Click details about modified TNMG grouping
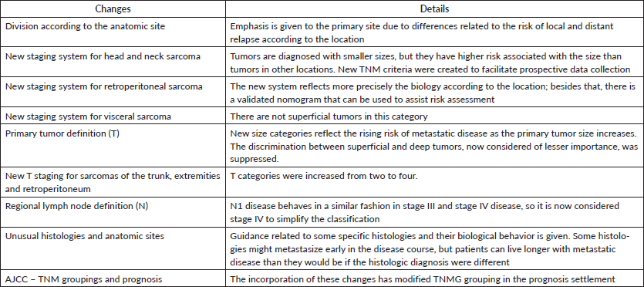Screen dimensions: 644x287 coord(434,280)
